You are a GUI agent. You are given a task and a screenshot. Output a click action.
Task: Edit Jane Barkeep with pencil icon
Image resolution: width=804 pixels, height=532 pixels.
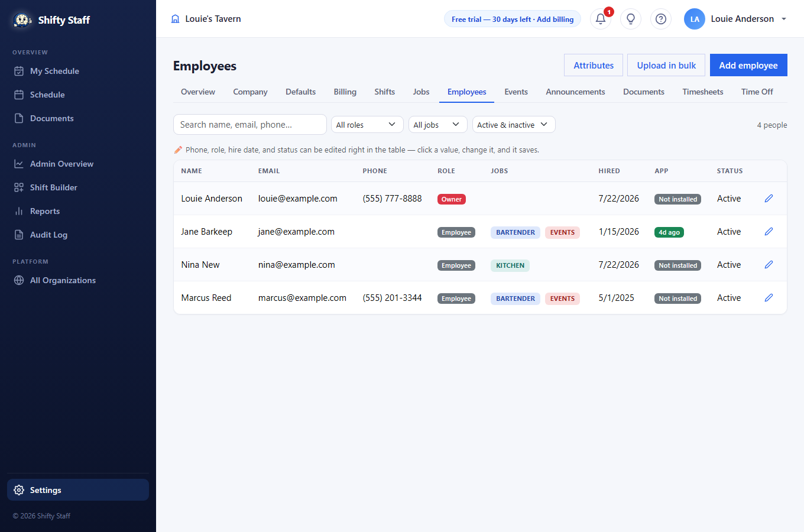(769, 232)
